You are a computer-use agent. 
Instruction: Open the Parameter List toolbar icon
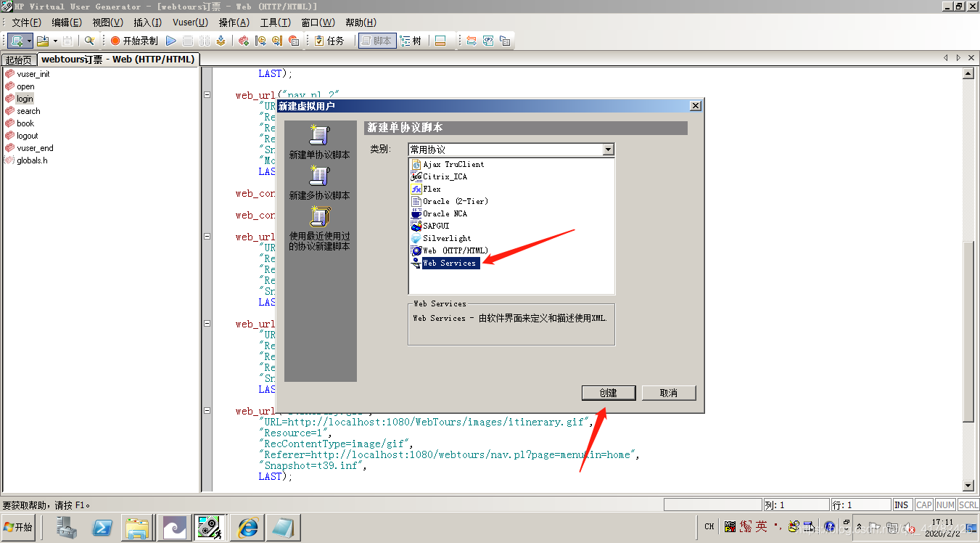click(488, 41)
